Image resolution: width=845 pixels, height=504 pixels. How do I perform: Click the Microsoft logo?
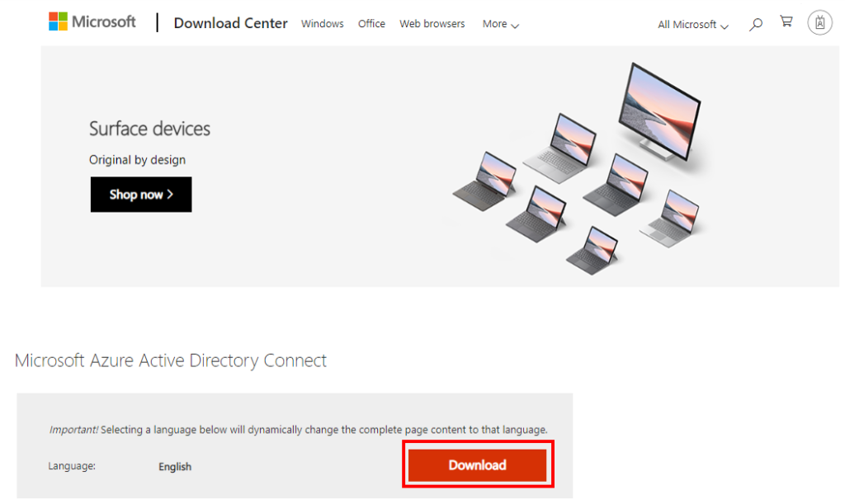tap(92, 22)
